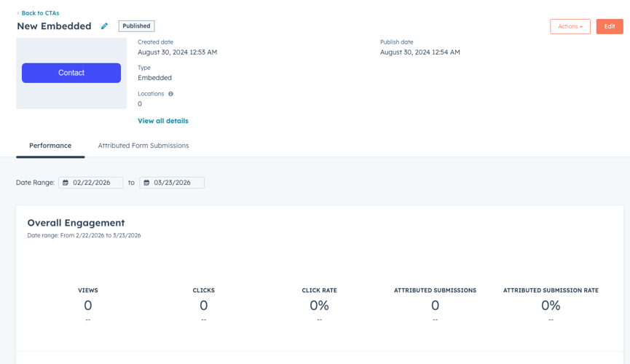This screenshot has height=364, width=630.
Task: Click the created date August 30, 2024 12:53 AM
Action: click(177, 52)
